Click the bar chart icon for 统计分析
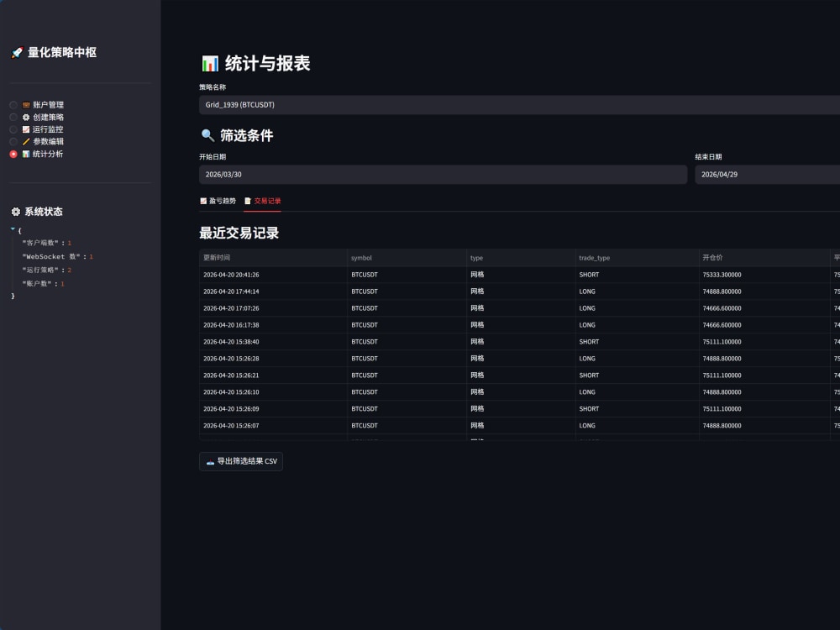The image size is (840, 630). (x=26, y=154)
